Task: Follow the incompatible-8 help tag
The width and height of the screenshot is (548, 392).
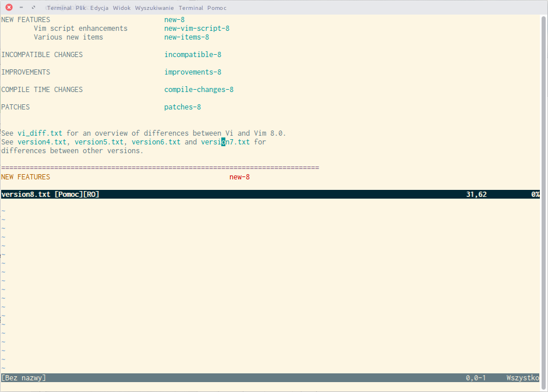Action: point(193,55)
